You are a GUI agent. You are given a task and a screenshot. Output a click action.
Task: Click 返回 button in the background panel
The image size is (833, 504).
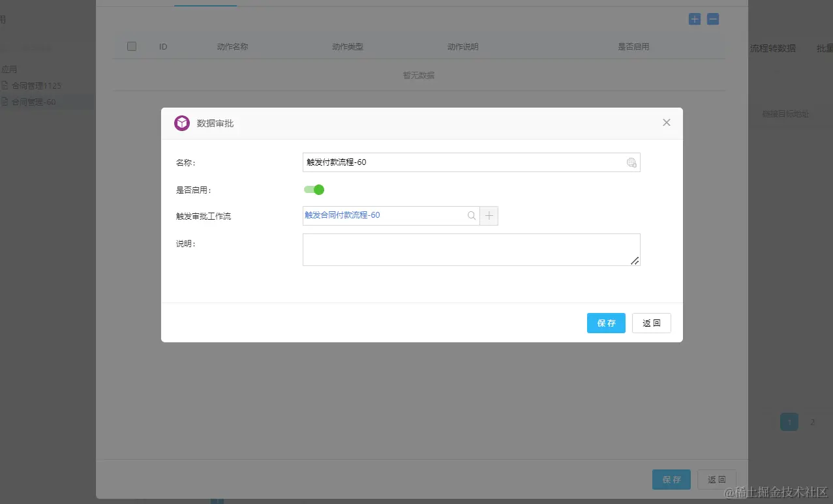pos(717,480)
